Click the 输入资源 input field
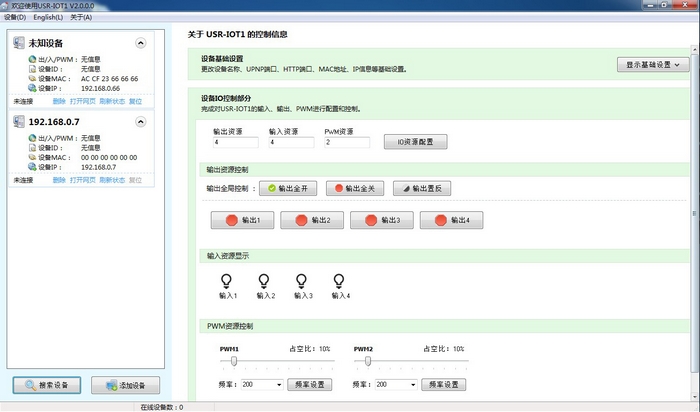 (x=292, y=142)
